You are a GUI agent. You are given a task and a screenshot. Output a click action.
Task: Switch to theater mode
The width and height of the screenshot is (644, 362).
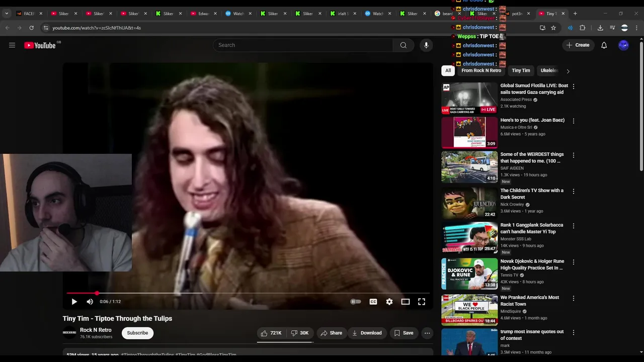click(405, 302)
